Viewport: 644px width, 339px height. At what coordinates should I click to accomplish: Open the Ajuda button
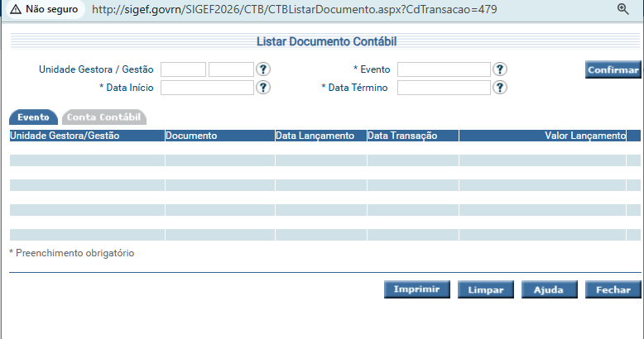[x=548, y=289]
